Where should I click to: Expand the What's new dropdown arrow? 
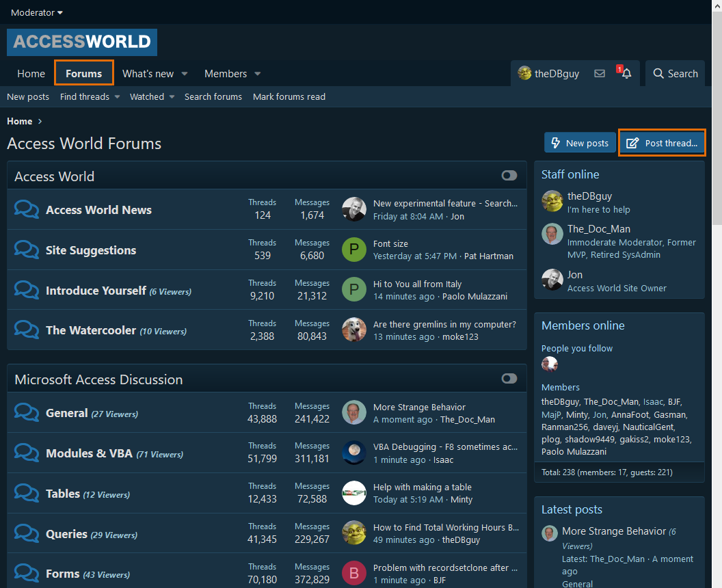coord(185,74)
